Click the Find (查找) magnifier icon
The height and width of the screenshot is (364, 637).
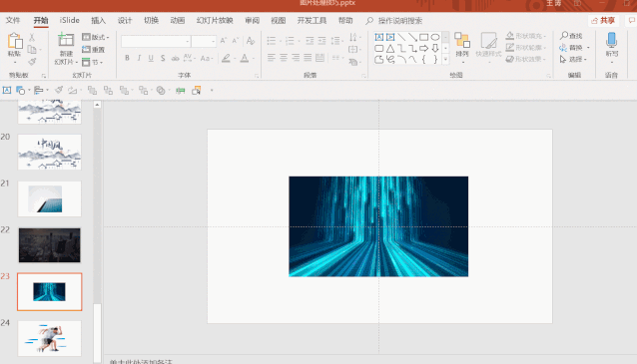pyautogui.click(x=564, y=36)
